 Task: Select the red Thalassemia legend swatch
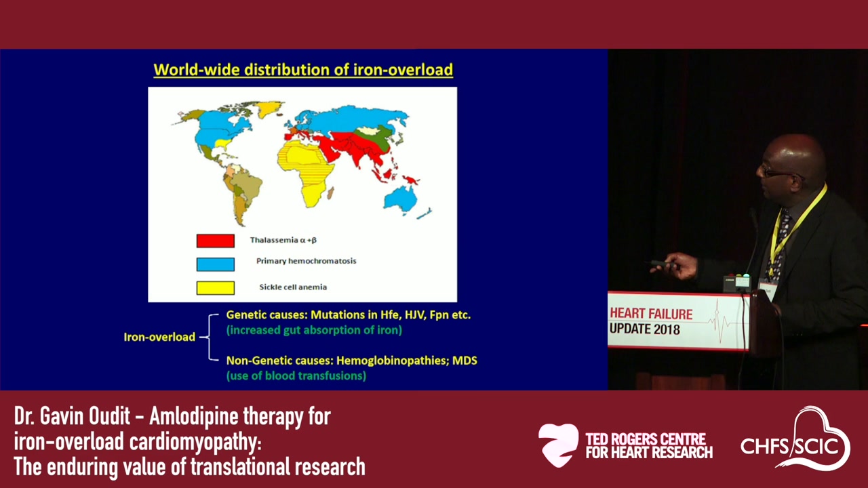[216, 241]
